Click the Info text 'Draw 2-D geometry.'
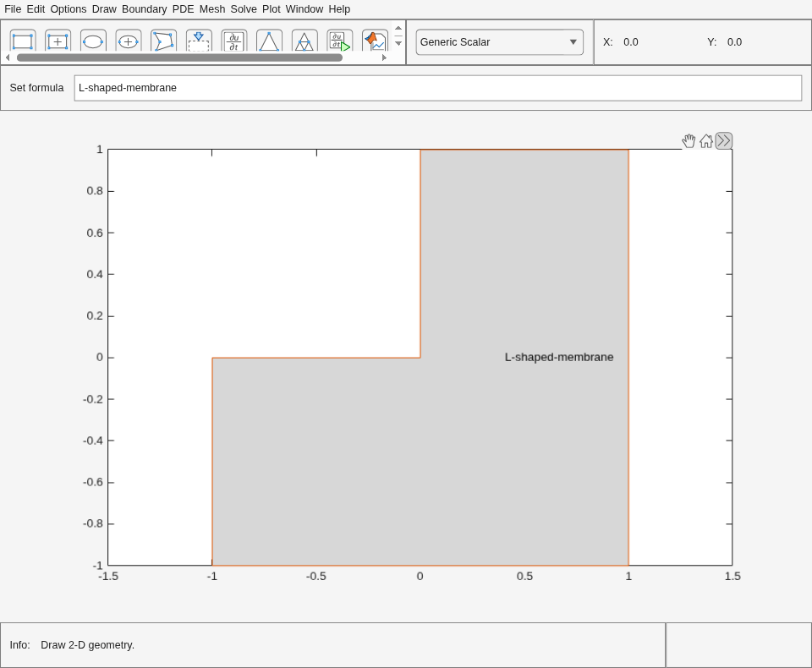This screenshot has width=812, height=668. point(87,645)
